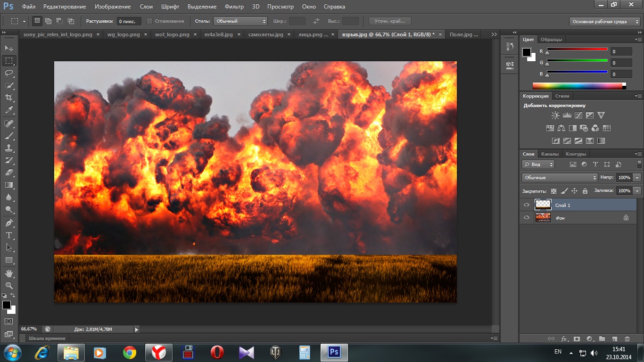This screenshot has width=644, height=362.
Task: Select the Crop tool
Action: 9,98
